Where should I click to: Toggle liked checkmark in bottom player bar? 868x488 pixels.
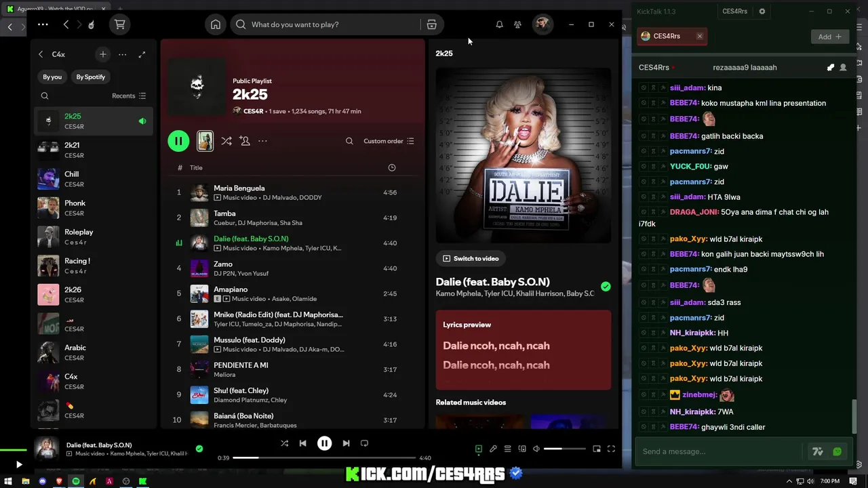199,448
